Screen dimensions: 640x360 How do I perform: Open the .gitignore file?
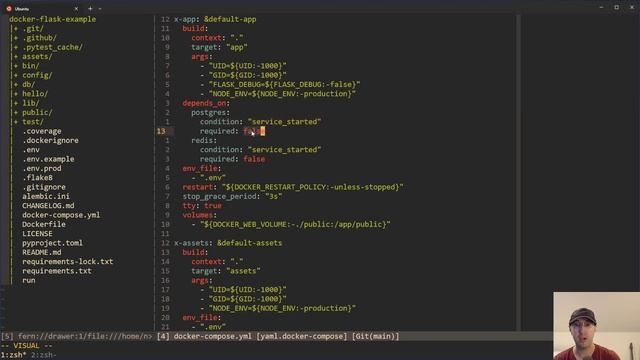[44, 187]
